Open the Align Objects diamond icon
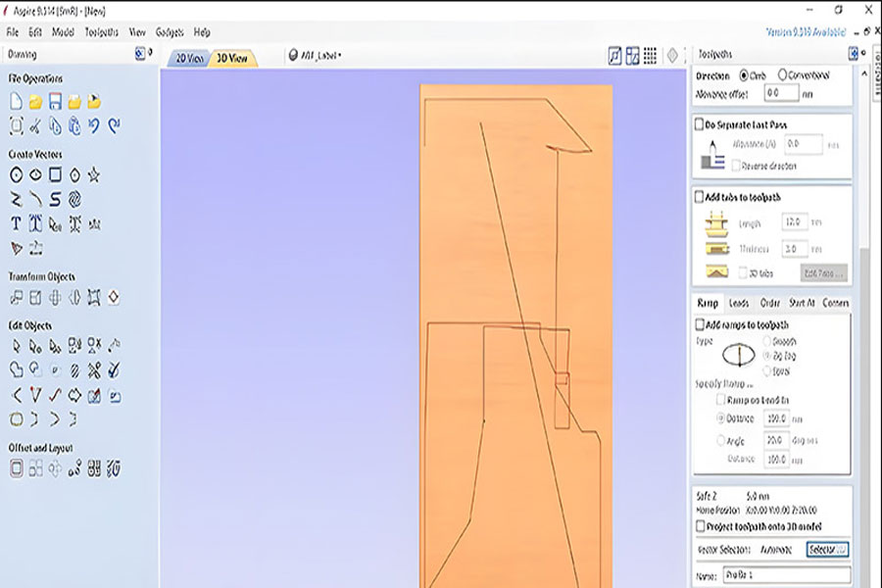This screenshot has width=882, height=588. click(114, 297)
